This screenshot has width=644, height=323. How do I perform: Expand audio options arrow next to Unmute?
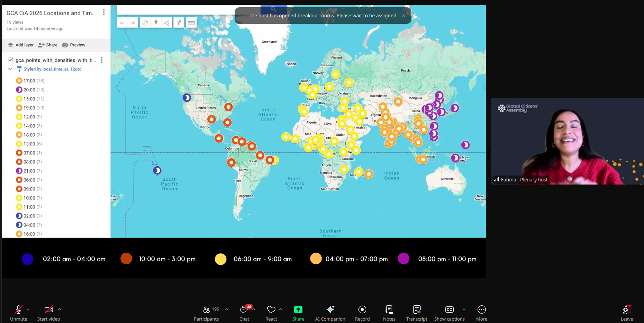[28, 309]
